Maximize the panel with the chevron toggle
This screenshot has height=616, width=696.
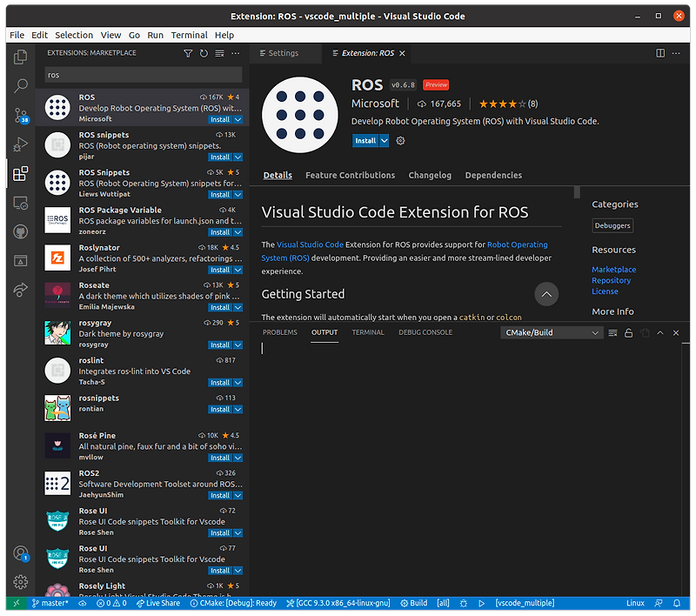[659, 332]
